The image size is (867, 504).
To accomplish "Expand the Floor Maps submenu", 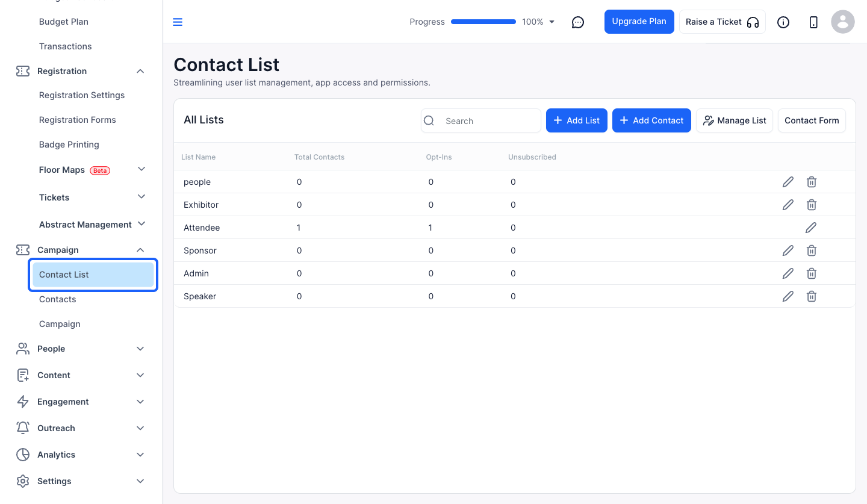I will pos(141,169).
